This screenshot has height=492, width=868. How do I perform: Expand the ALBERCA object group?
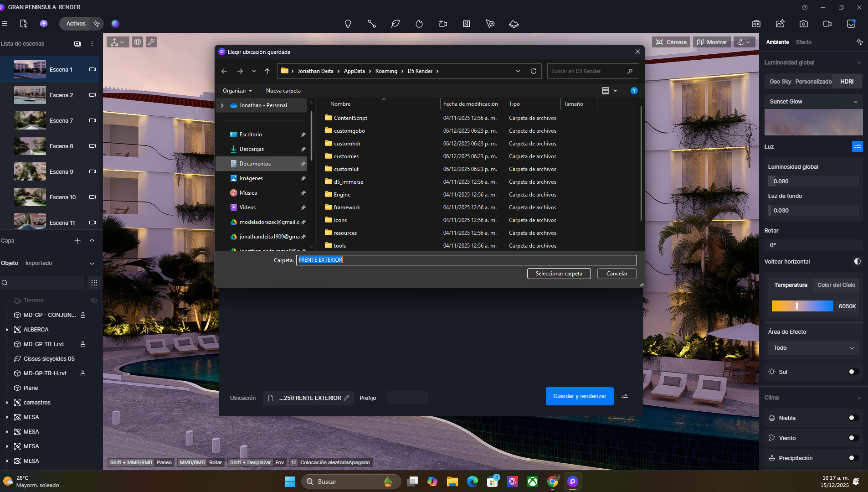coord(7,330)
